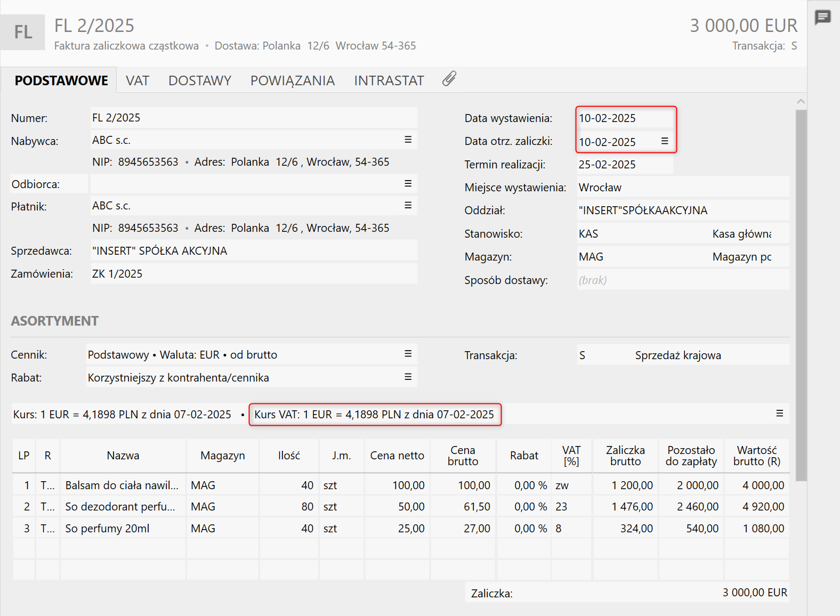Select the Balsam do ciała table row

(122, 485)
